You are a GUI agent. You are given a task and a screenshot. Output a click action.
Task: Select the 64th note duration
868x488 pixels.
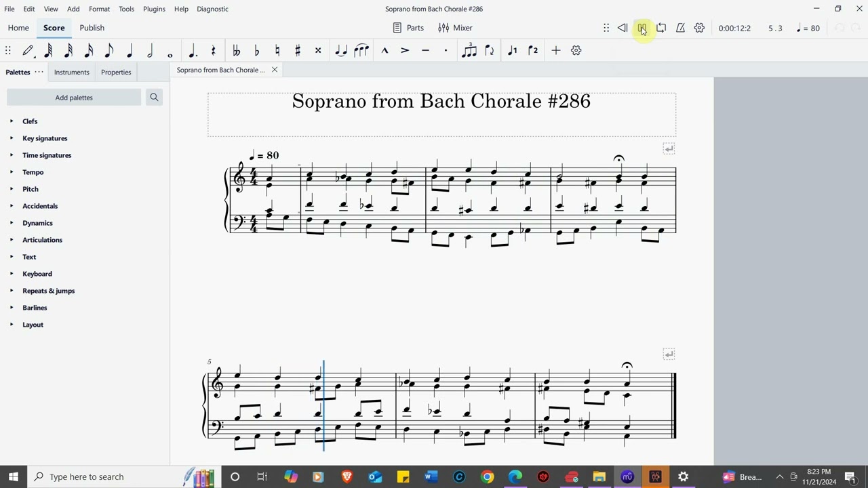click(x=48, y=50)
